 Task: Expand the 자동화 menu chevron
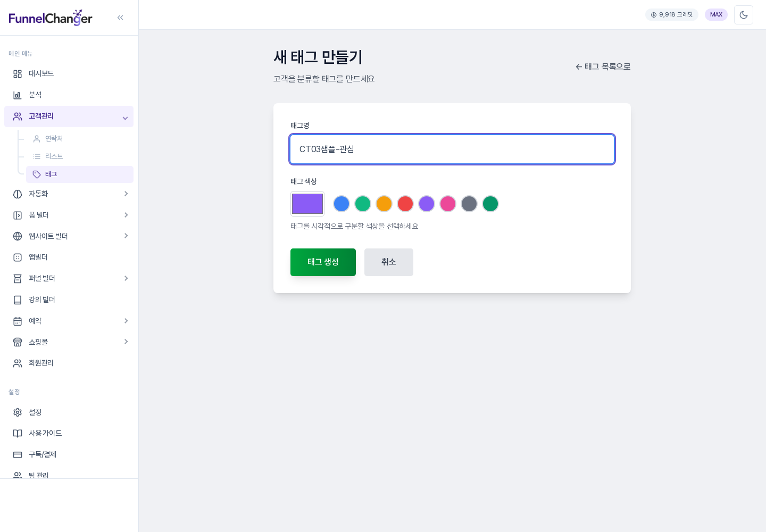coord(126,194)
